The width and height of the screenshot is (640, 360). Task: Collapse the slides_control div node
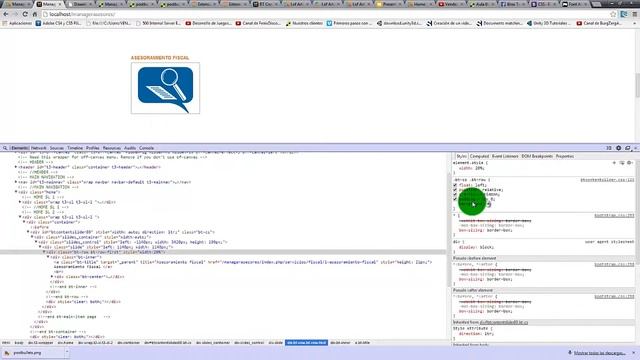coord(36,242)
